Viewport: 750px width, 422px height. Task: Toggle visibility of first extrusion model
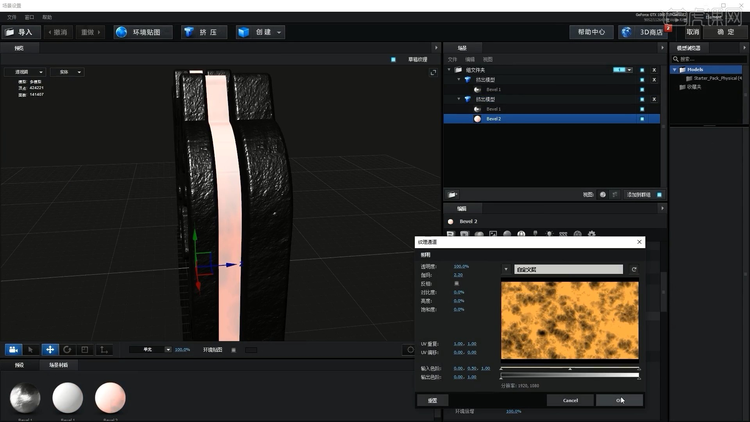tap(642, 80)
